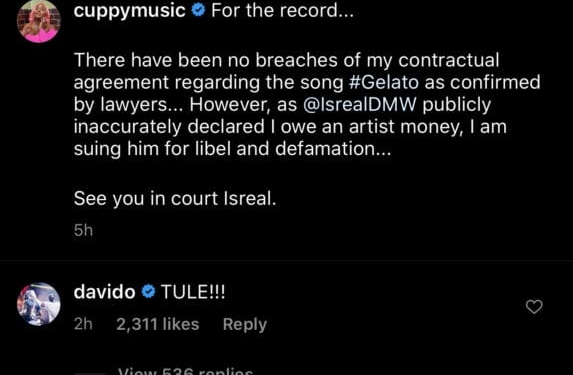Click the dash line beside View replies

[x=90, y=374]
